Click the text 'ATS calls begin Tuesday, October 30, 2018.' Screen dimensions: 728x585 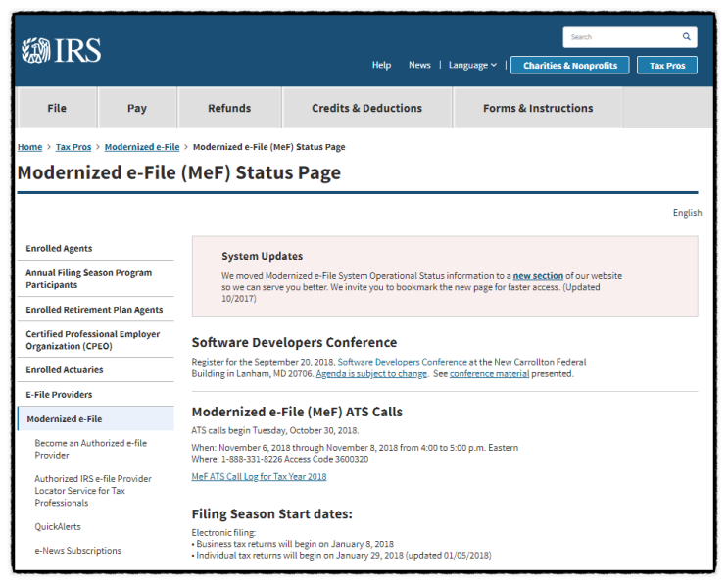[275, 431]
